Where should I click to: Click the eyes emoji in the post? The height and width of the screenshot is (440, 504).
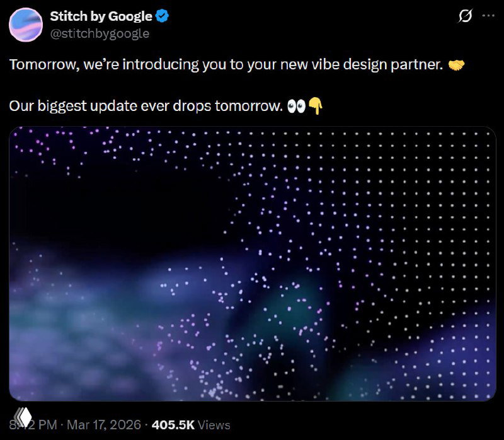(x=295, y=107)
